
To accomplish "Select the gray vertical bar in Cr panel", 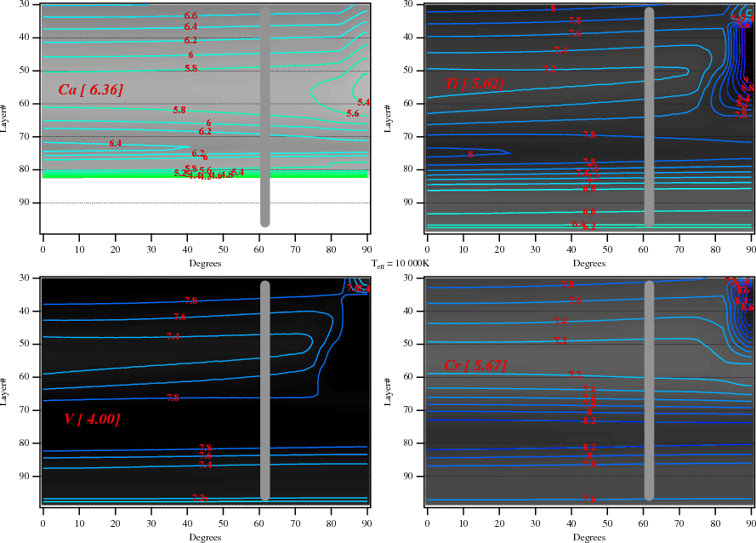I will [649, 392].
